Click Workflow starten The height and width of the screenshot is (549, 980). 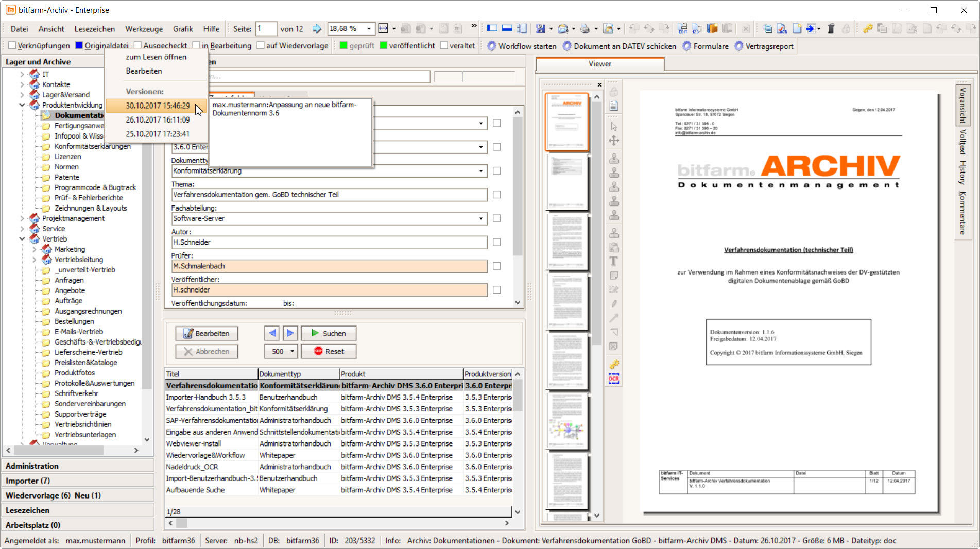click(x=522, y=46)
